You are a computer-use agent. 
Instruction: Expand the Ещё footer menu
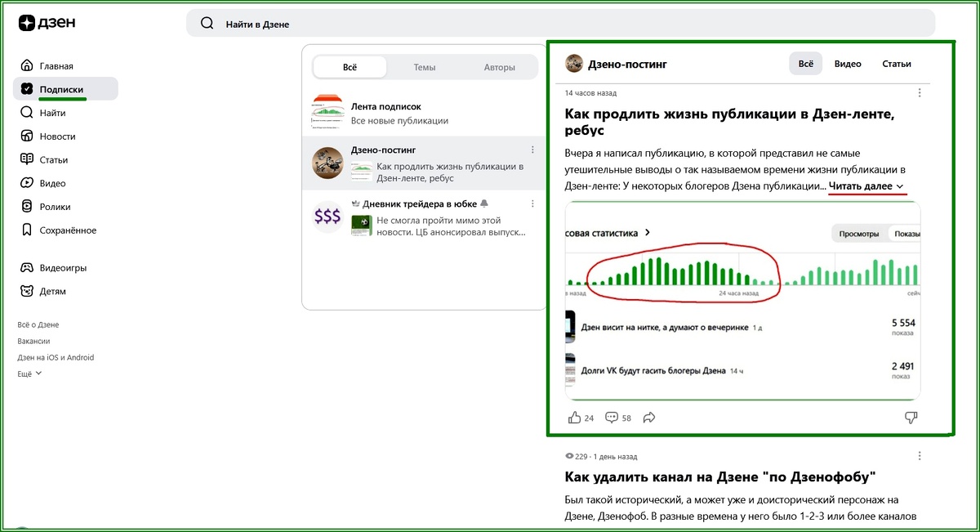[29, 373]
